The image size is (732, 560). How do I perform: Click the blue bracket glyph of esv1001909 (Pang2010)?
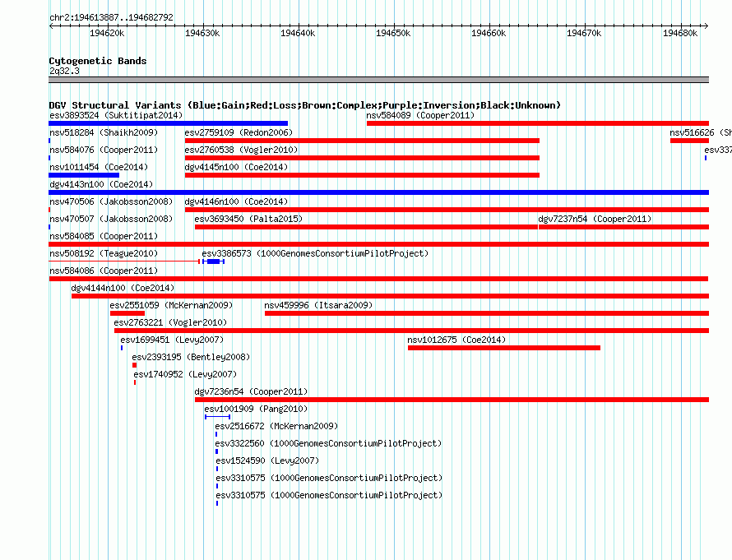(218, 417)
